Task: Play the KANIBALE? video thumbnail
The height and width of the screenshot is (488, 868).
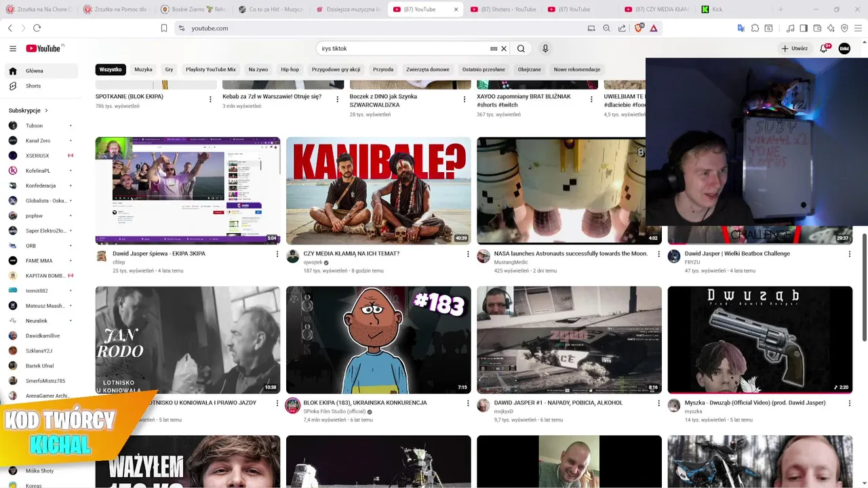Action: pos(378,190)
